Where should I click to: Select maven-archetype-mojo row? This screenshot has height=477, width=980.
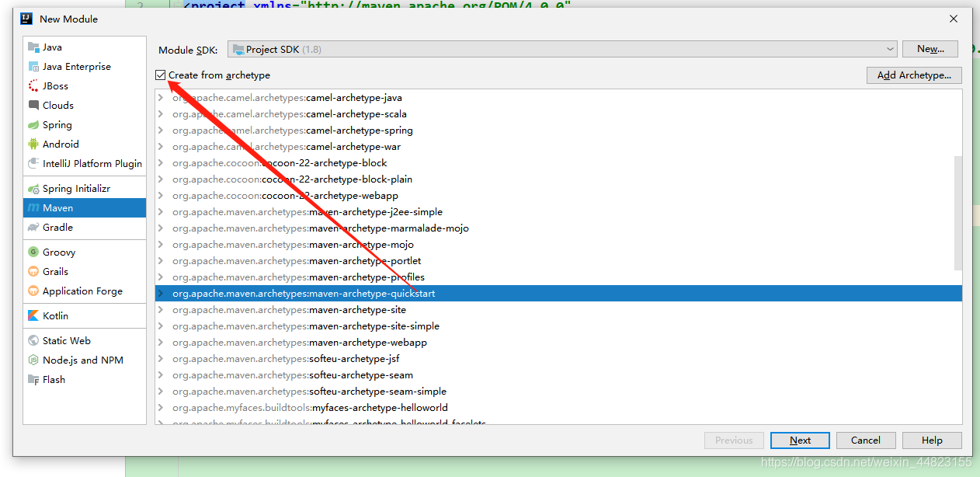point(559,245)
